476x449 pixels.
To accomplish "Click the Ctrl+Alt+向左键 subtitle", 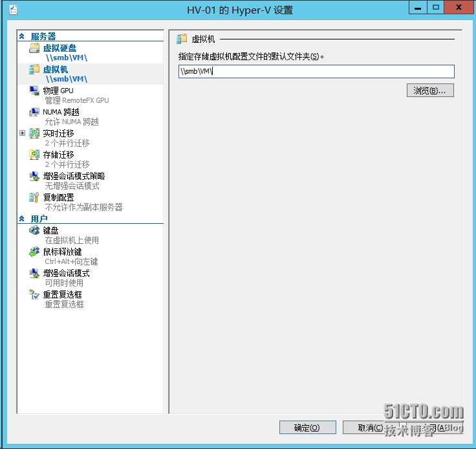I will coord(71,261).
